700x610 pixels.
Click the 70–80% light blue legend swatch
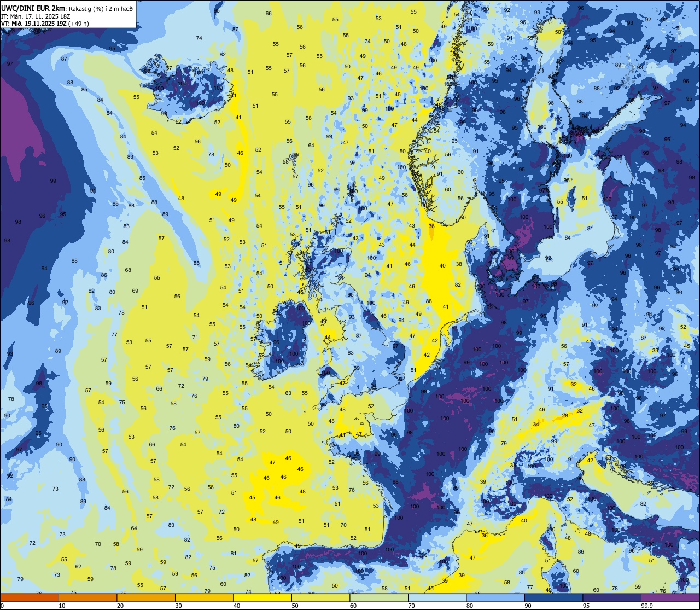437,597
